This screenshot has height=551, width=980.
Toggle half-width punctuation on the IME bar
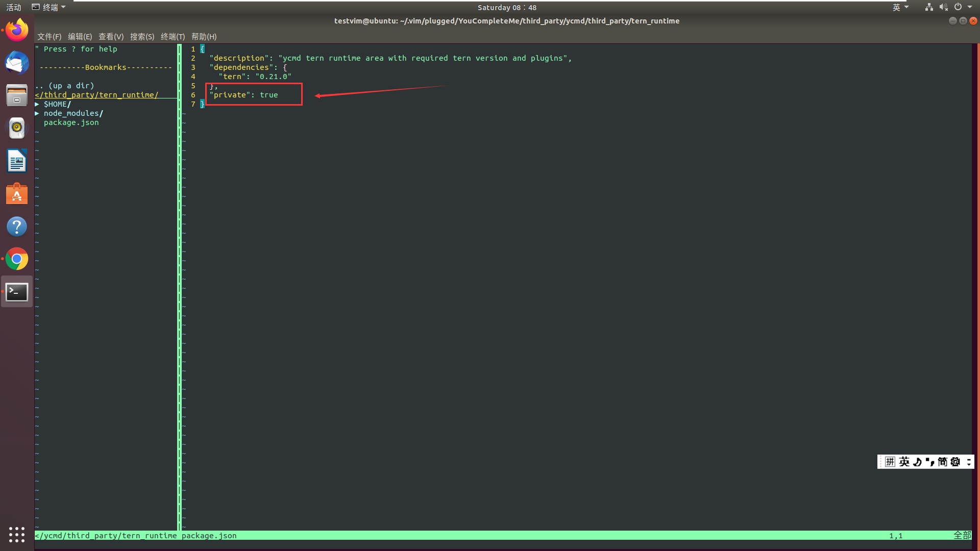click(929, 462)
